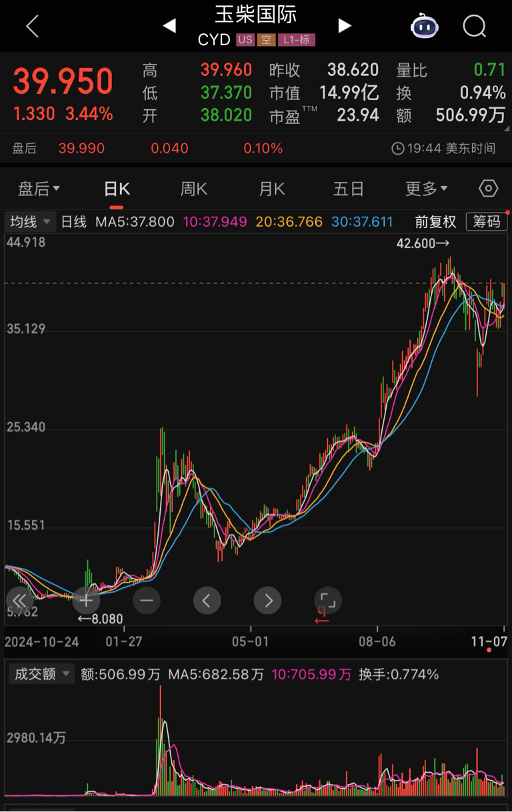This screenshot has width=512, height=812.
Task: Switch to next stock with right triangle
Action: point(344,26)
